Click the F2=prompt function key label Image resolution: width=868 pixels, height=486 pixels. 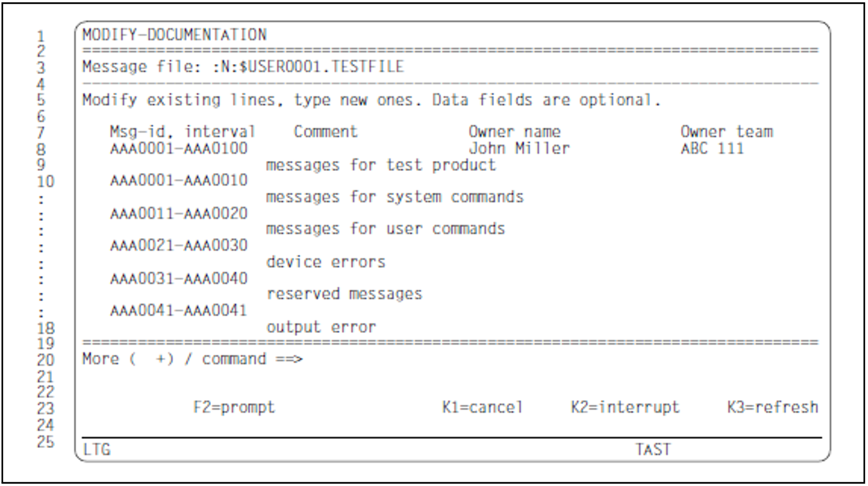[x=234, y=407]
